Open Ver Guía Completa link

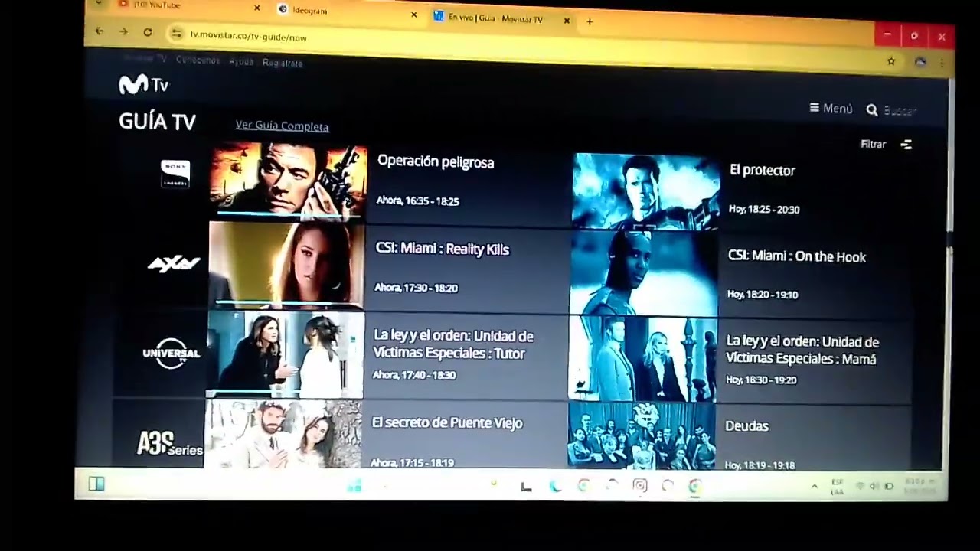point(282,126)
